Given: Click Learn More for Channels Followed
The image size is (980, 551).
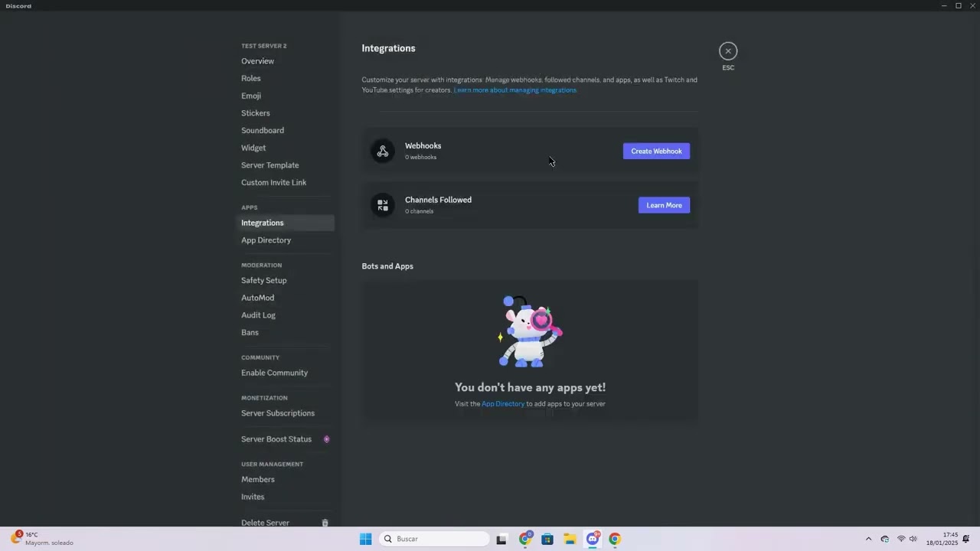Looking at the screenshot, I should click(664, 205).
